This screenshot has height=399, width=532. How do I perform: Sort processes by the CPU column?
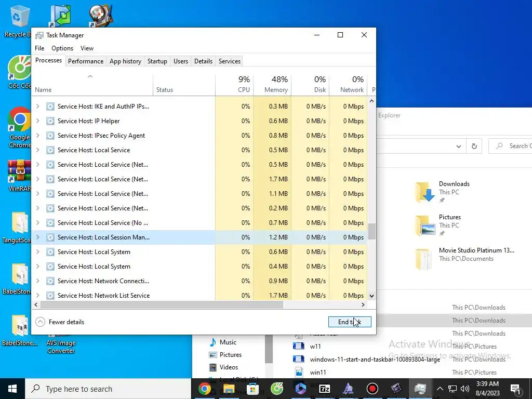[234, 84]
